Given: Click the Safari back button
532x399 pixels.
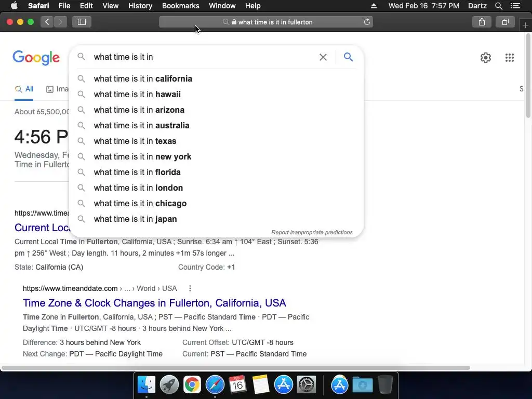Looking at the screenshot, I should click(x=47, y=22).
